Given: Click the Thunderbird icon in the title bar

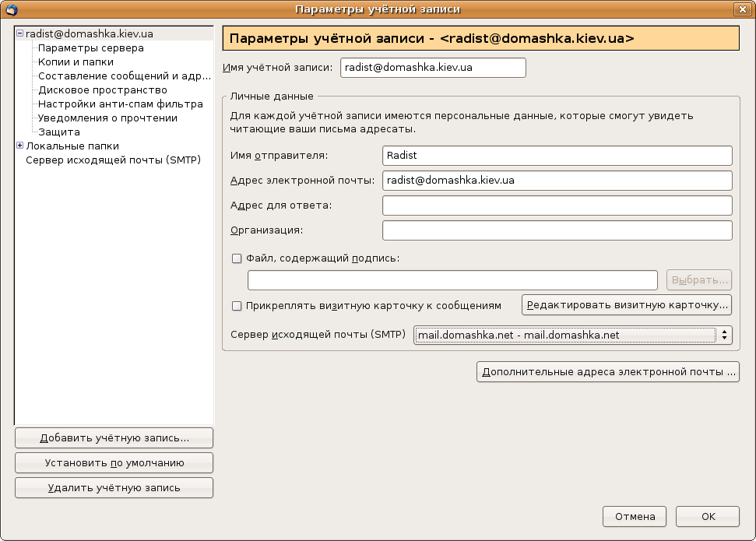Looking at the screenshot, I should (11, 9).
